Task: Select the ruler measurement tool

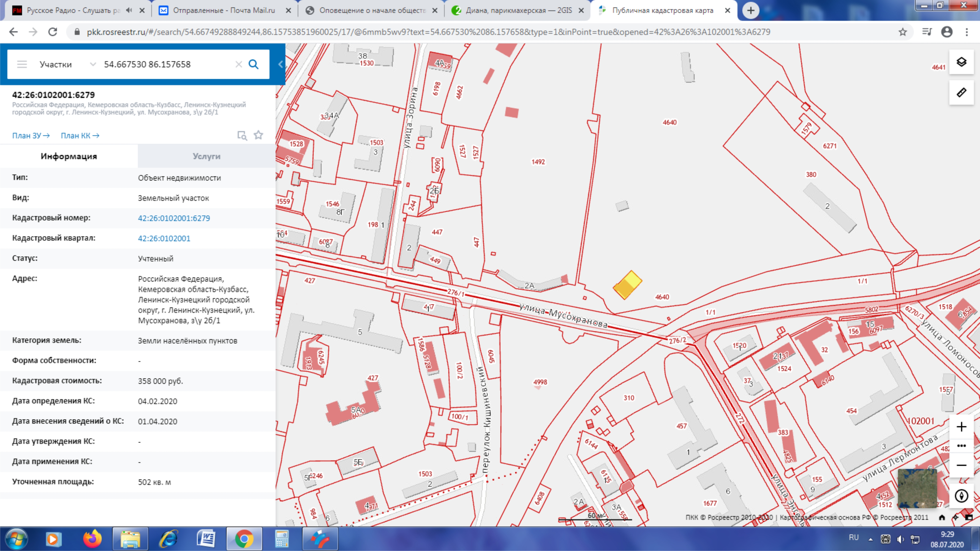Action: coord(961,92)
